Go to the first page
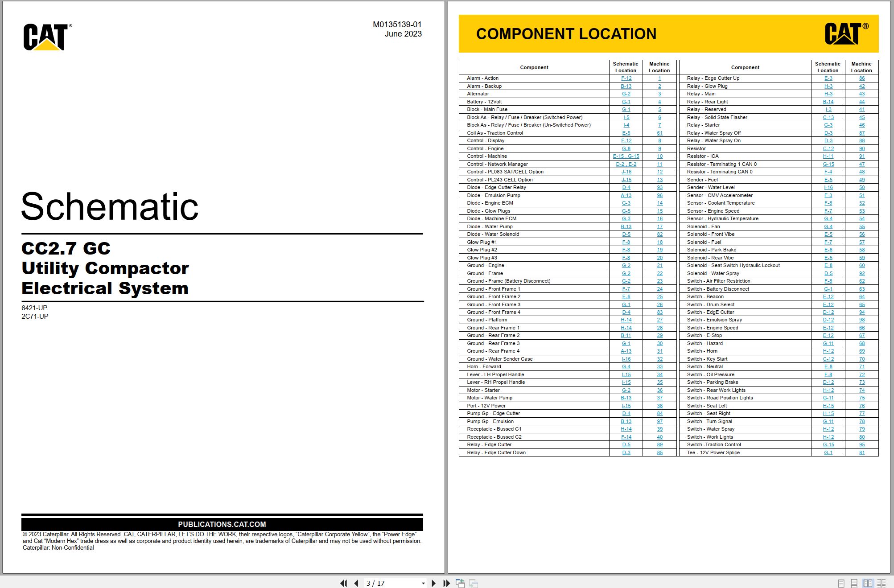This screenshot has height=588, width=894. click(343, 583)
